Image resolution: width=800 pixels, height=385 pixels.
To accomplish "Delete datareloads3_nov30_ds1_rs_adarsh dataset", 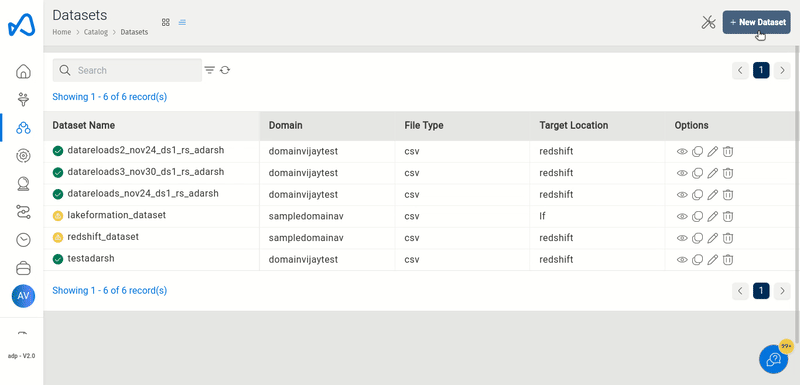I will 729,173.
